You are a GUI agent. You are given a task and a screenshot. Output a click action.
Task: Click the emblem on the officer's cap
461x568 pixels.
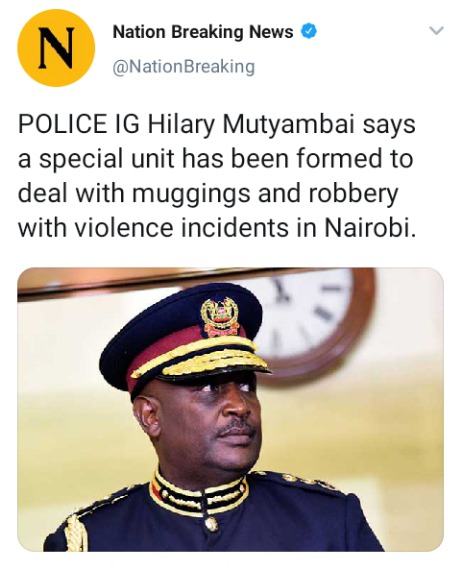[220, 317]
